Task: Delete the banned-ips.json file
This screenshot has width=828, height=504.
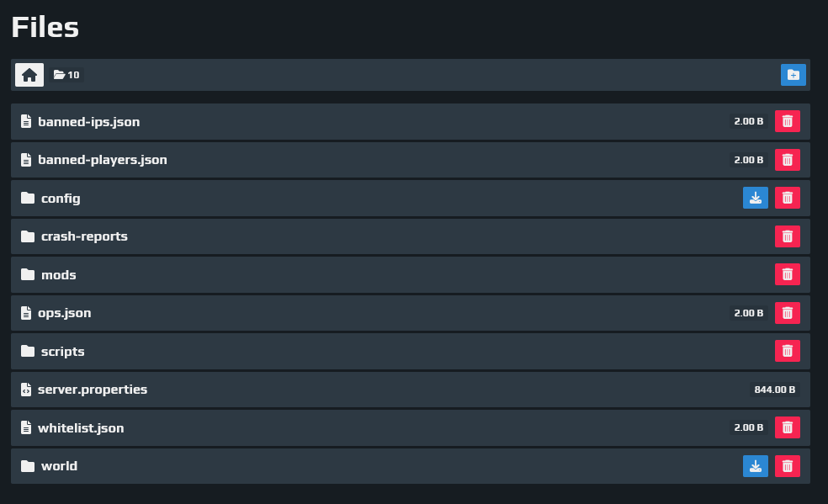Action: point(788,121)
